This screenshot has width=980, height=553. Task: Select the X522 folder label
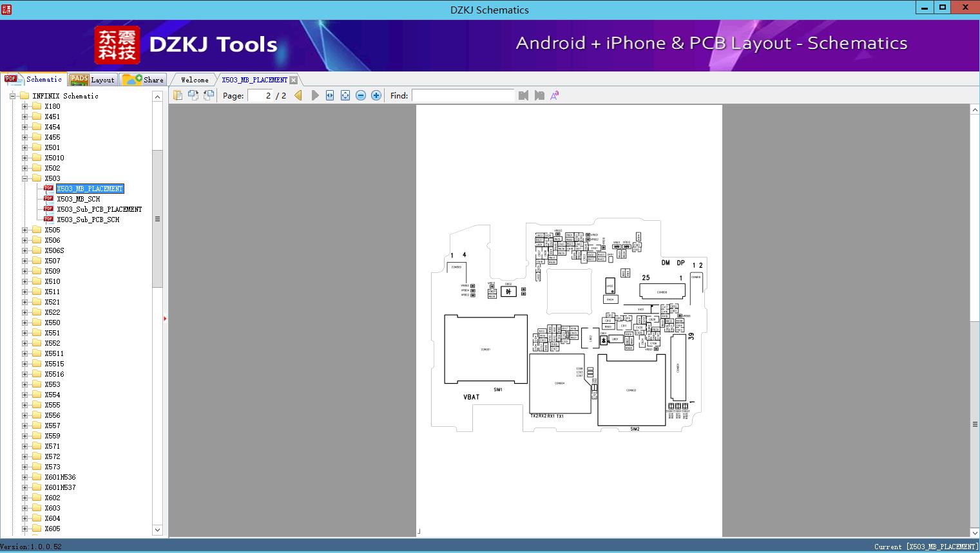(52, 312)
